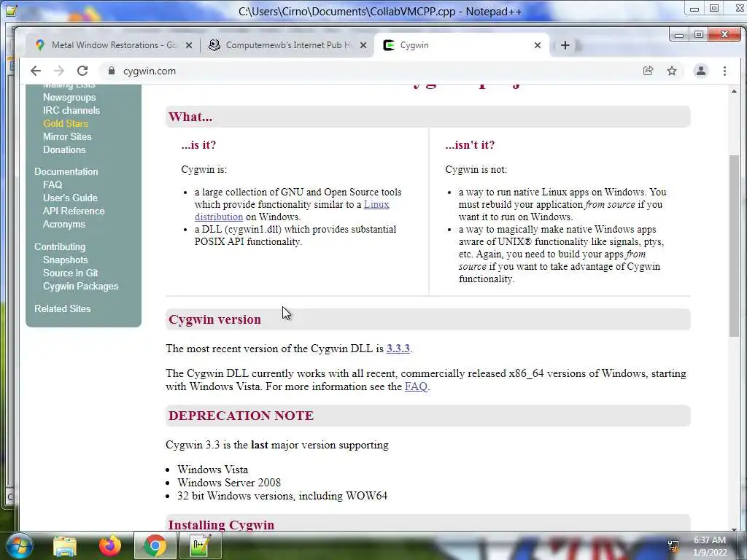
Task: Launch Firefox from the taskbar
Action: tap(109, 545)
